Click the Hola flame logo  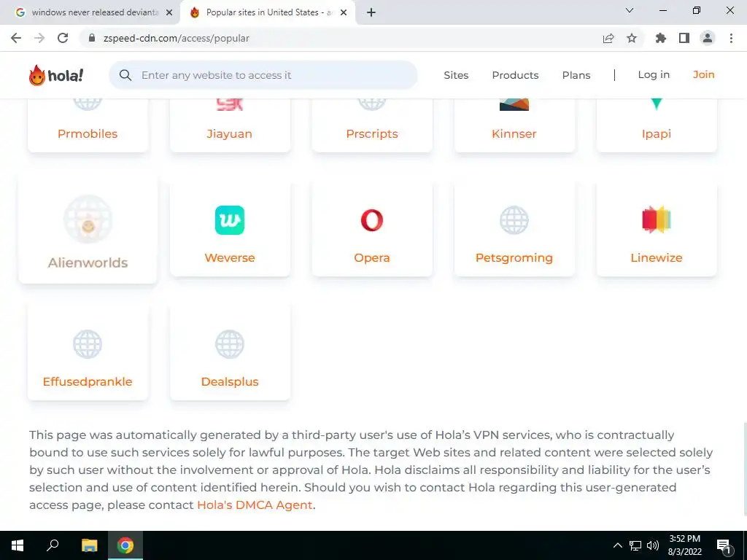[55, 75]
